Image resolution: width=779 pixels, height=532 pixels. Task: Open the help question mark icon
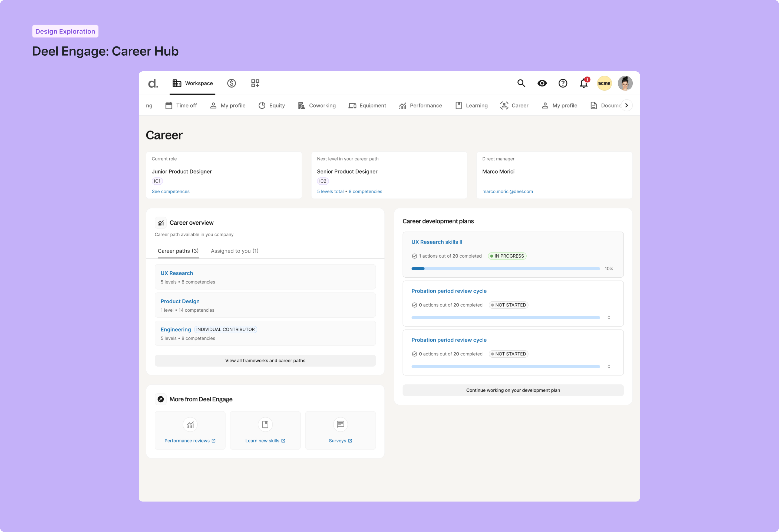(563, 83)
